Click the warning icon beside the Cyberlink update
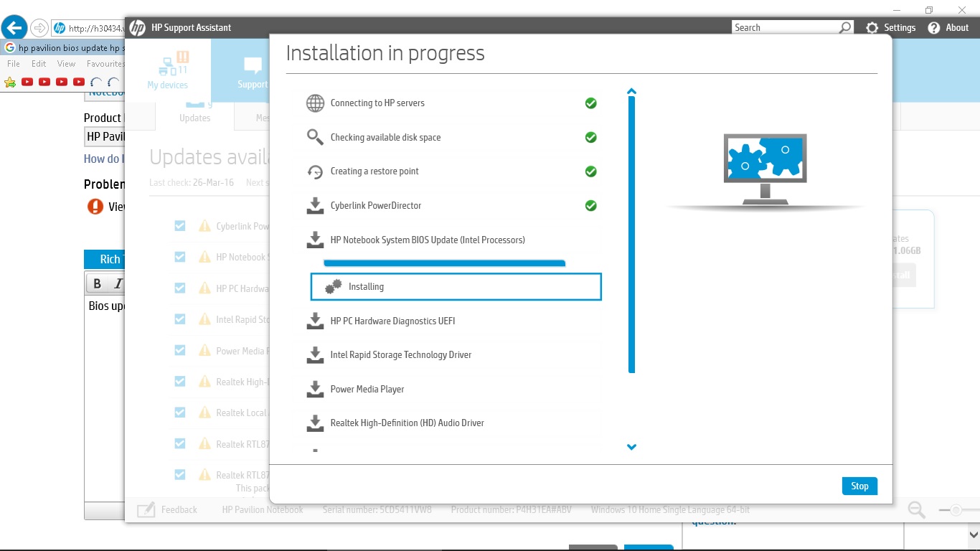The width and height of the screenshot is (980, 551). [204, 226]
